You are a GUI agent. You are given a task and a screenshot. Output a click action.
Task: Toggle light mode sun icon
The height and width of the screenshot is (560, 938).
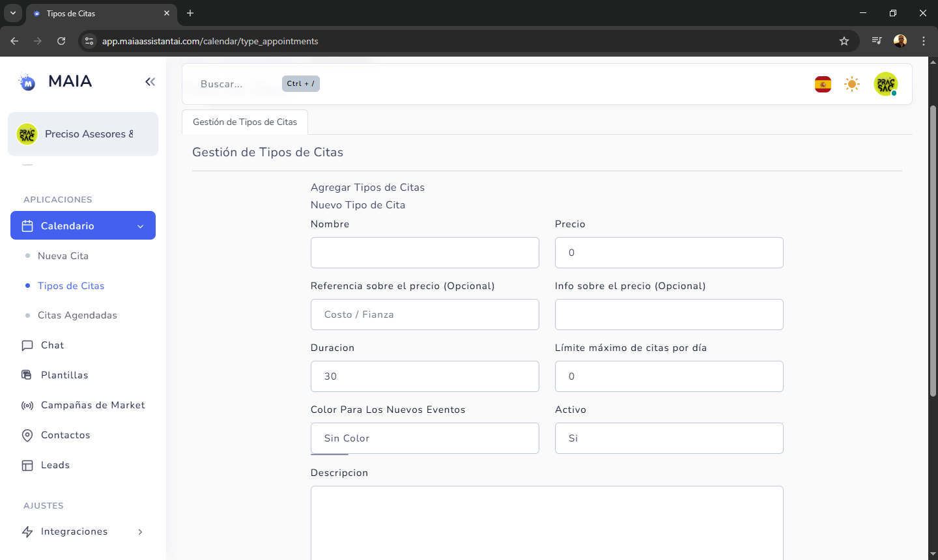[852, 84]
